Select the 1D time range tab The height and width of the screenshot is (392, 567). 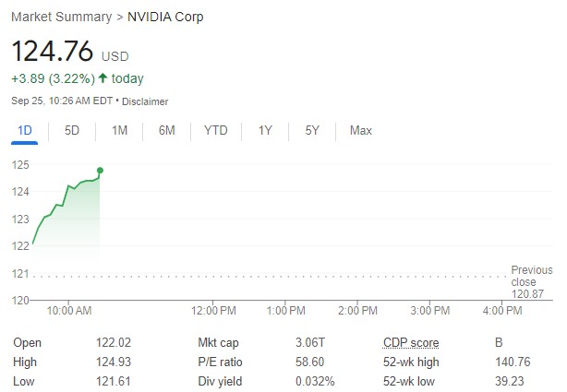(x=25, y=131)
